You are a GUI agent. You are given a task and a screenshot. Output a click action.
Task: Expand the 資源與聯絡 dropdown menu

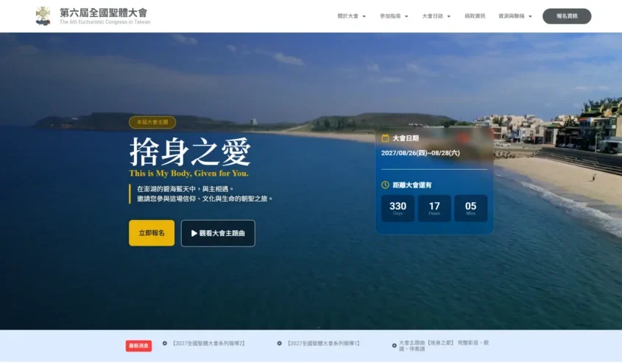[x=515, y=16]
